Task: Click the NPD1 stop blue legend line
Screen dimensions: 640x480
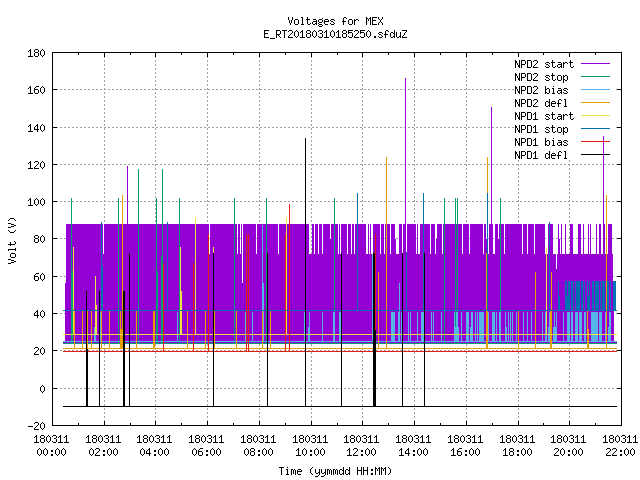Action: click(595, 129)
